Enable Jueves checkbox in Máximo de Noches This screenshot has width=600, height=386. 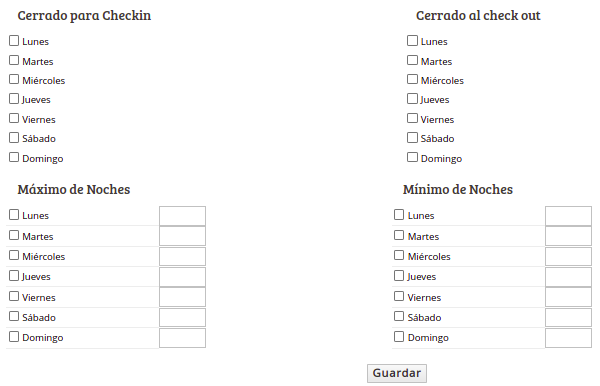coord(14,275)
